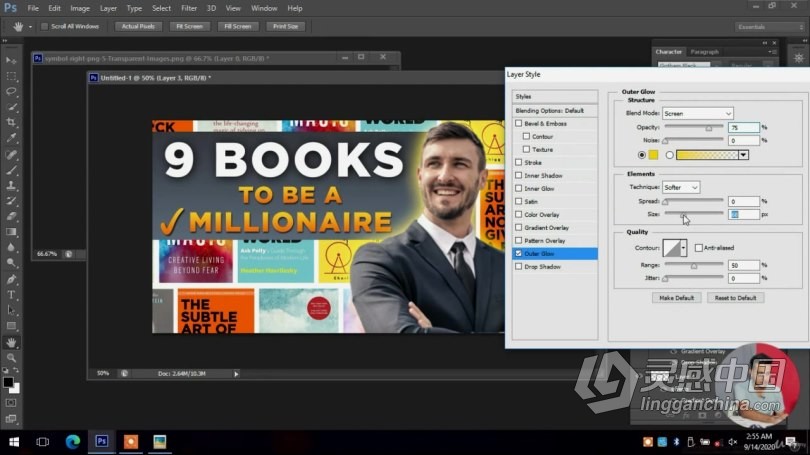The height and width of the screenshot is (455, 810).
Task: Open Windows Start menu
Action: [14, 442]
